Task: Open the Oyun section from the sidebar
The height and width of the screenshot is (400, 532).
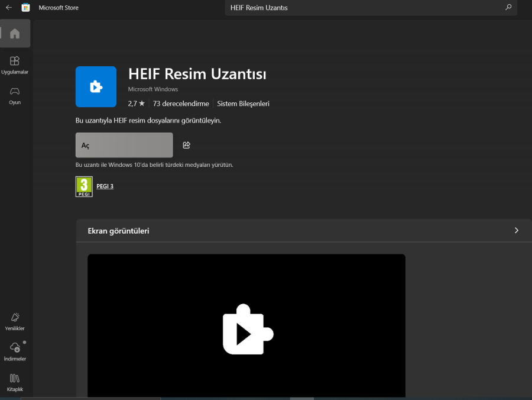Action: coord(15,95)
